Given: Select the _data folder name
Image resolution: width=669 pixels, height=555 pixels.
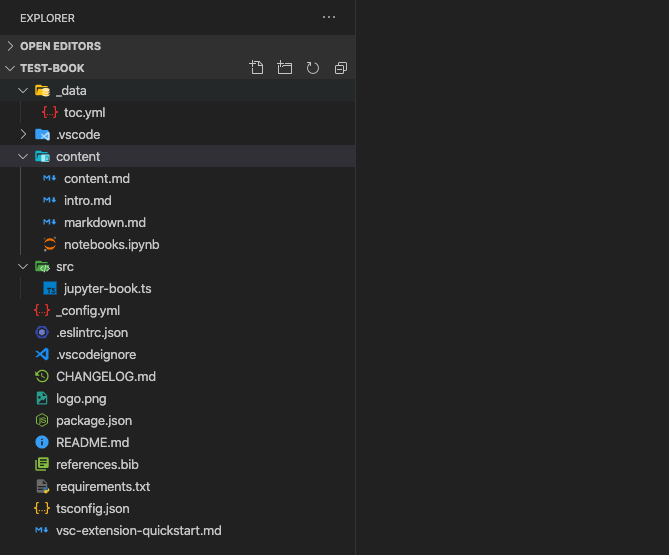Looking at the screenshot, I should pos(71,90).
